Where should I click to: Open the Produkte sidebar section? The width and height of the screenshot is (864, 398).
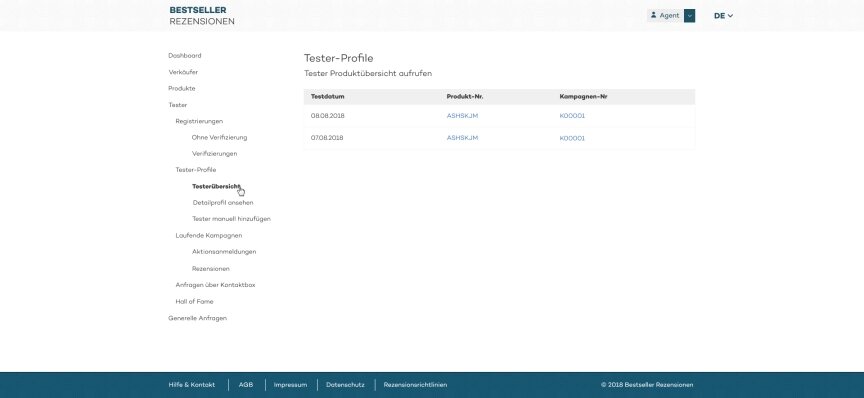[x=182, y=88]
